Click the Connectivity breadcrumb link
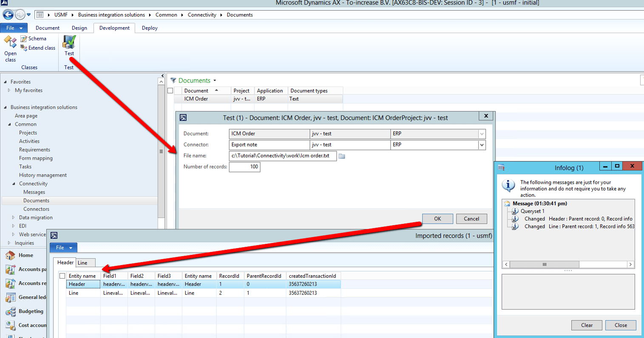This screenshot has width=644, height=338. [202, 15]
